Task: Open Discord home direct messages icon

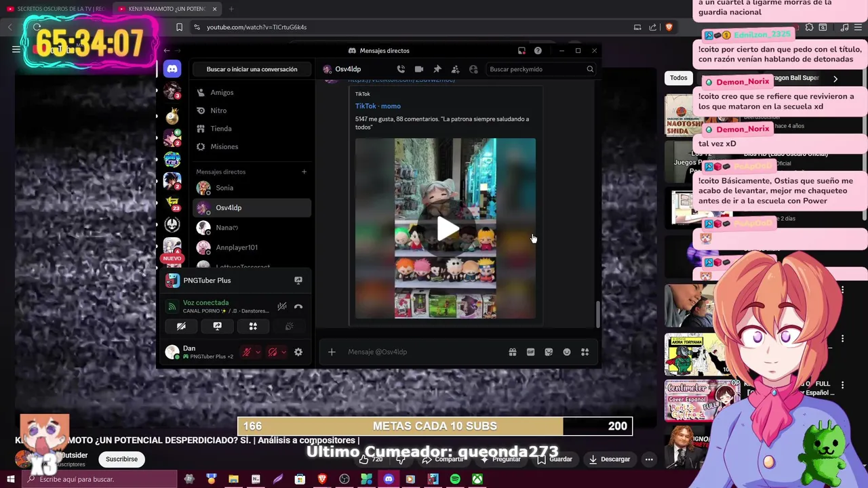Action: point(172,68)
